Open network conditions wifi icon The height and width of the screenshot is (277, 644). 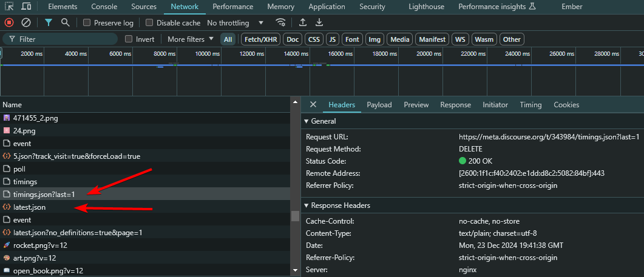pos(281,22)
